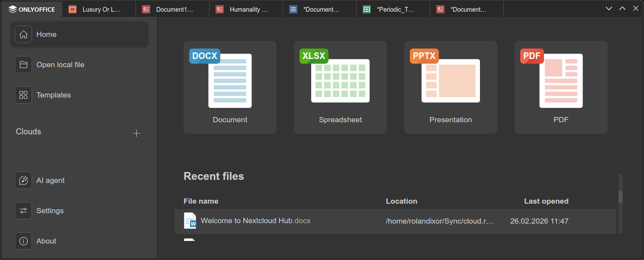Open the Settings sliders icon
Image resolution: width=644 pixels, height=260 pixels.
click(x=23, y=211)
